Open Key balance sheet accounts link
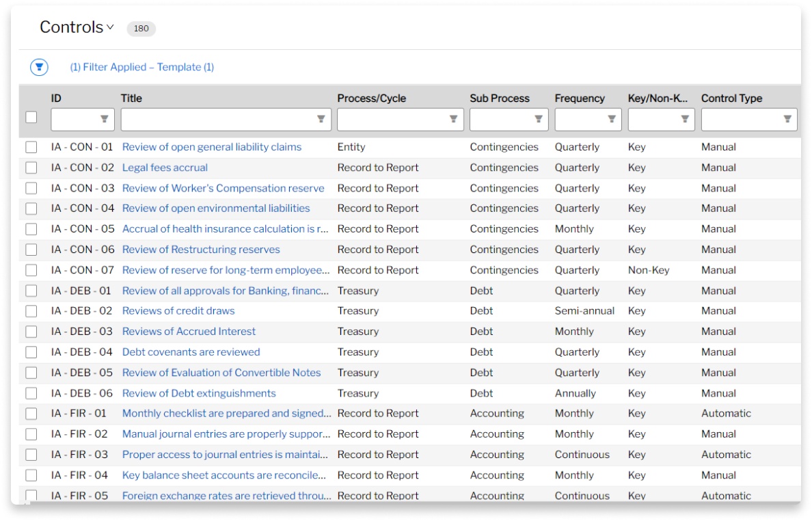The height and width of the screenshot is (521, 812). [x=224, y=475]
